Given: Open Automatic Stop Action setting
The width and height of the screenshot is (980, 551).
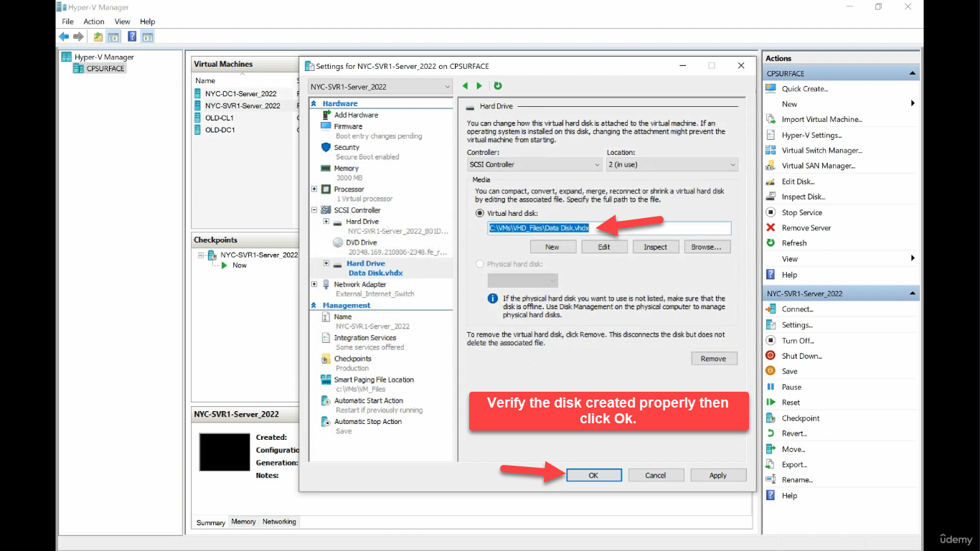Looking at the screenshot, I should pos(367,421).
